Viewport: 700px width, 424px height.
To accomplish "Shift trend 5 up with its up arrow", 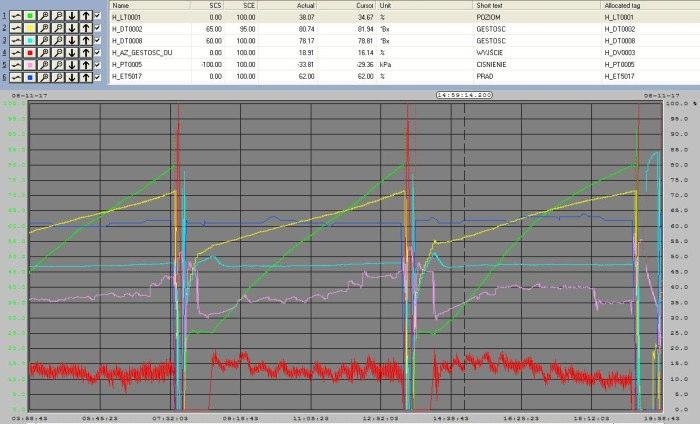I will point(86,65).
